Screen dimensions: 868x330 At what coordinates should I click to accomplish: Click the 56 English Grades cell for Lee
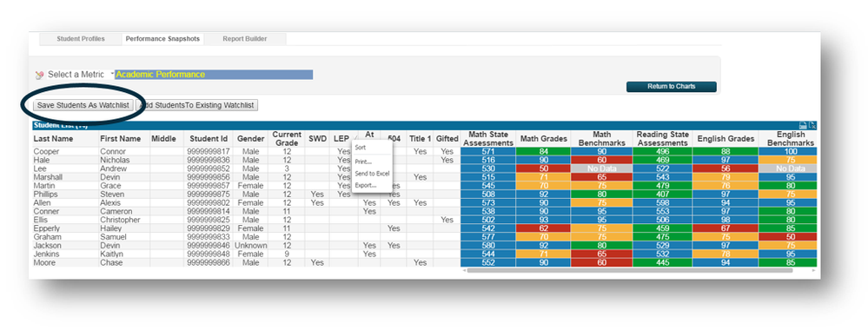coord(726,168)
